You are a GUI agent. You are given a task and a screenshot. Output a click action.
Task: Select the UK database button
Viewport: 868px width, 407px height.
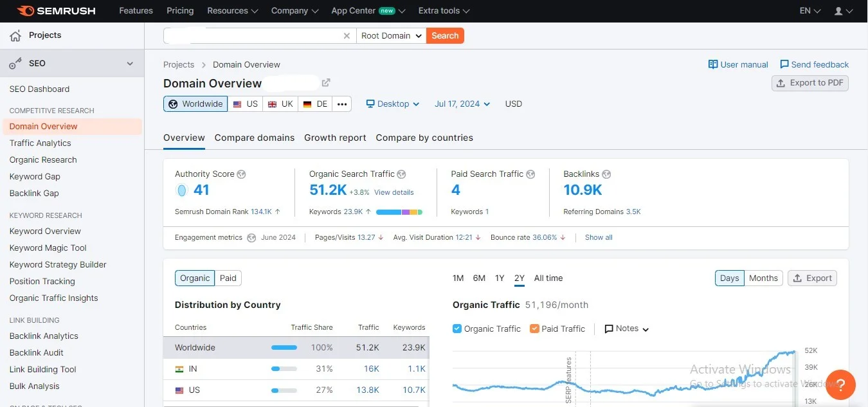(x=280, y=104)
